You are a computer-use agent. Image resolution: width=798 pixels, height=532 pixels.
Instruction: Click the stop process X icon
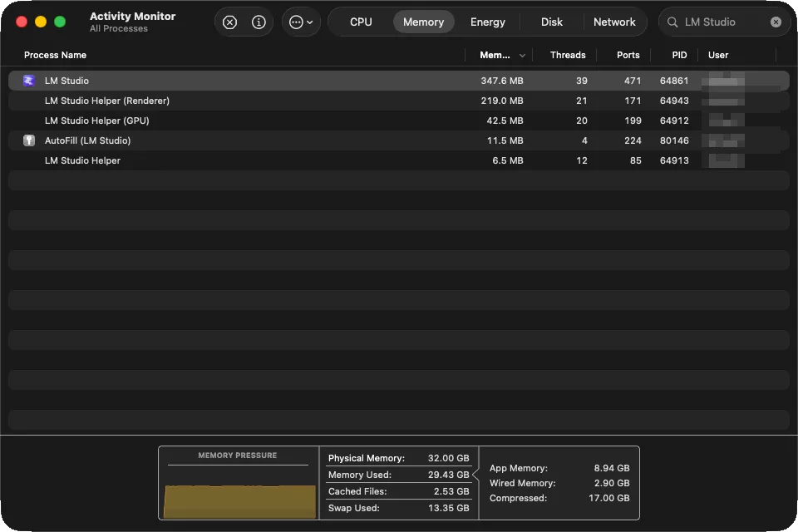(229, 22)
